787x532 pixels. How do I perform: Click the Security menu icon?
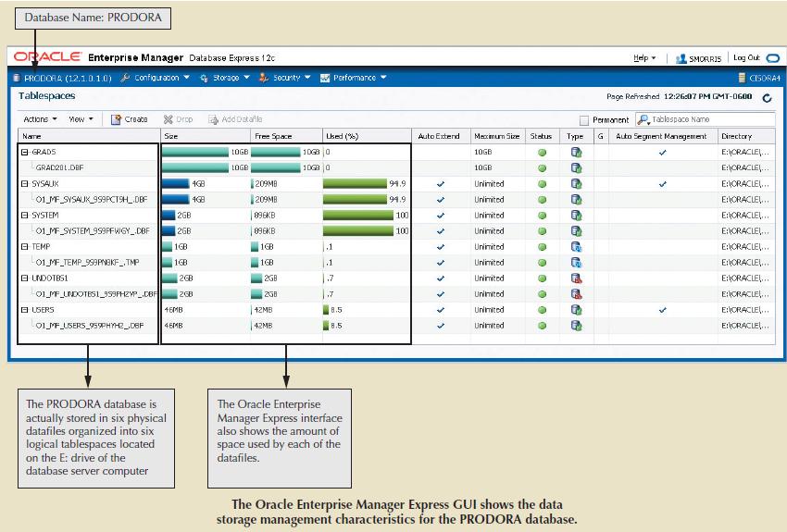coord(264,78)
